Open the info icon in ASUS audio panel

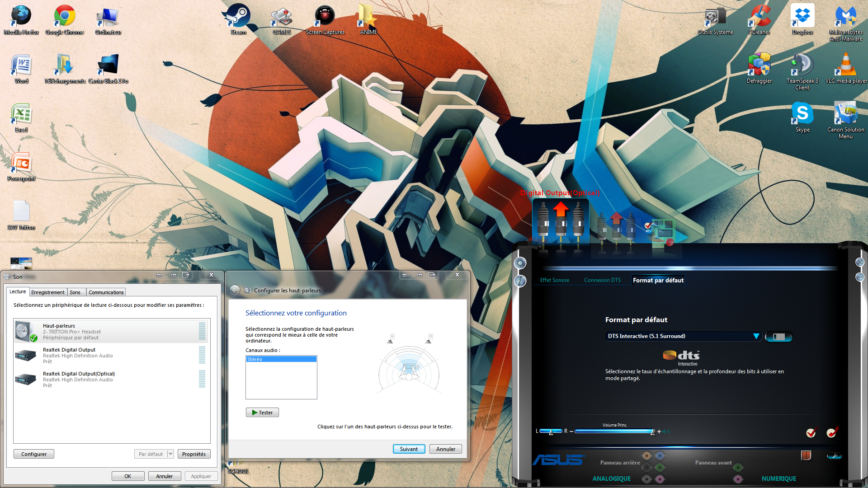520,281
